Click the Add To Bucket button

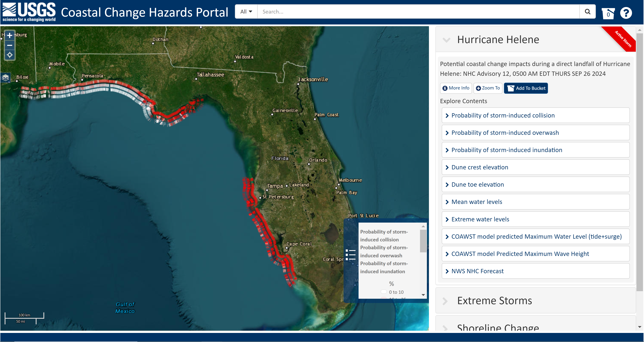[x=526, y=88]
